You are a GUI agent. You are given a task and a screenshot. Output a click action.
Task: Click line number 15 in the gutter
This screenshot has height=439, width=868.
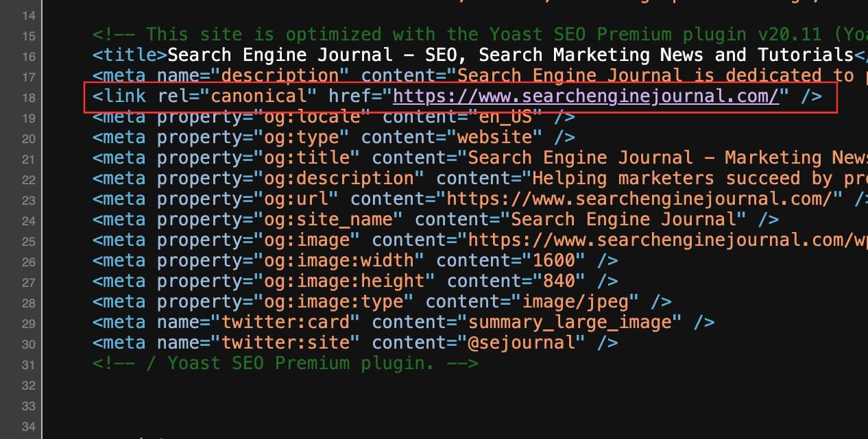pos(28,35)
